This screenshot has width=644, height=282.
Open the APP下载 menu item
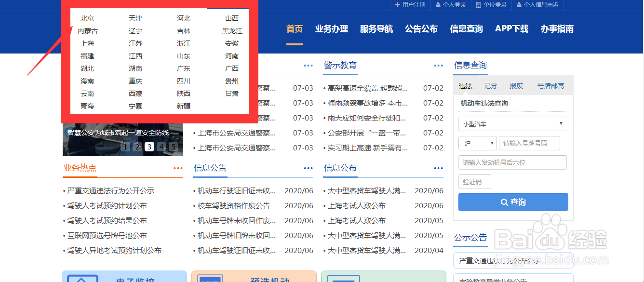(511, 29)
